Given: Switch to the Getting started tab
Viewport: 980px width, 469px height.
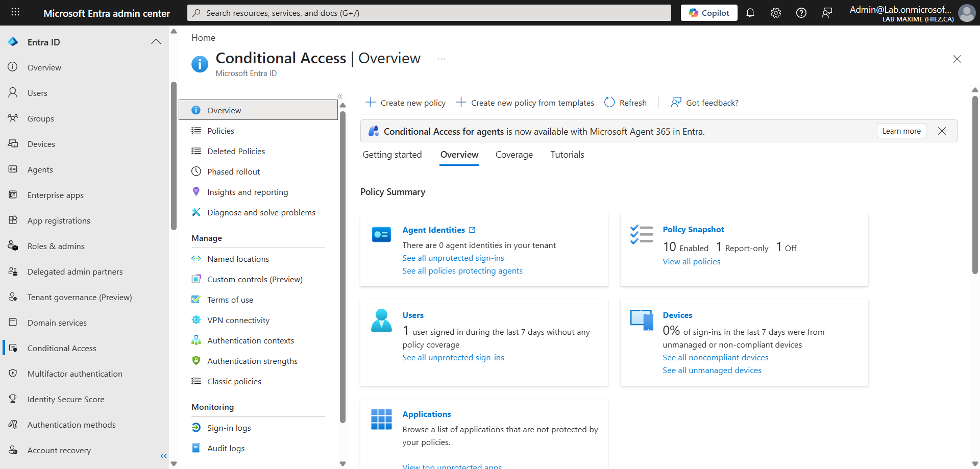Looking at the screenshot, I should coord(392,155).
